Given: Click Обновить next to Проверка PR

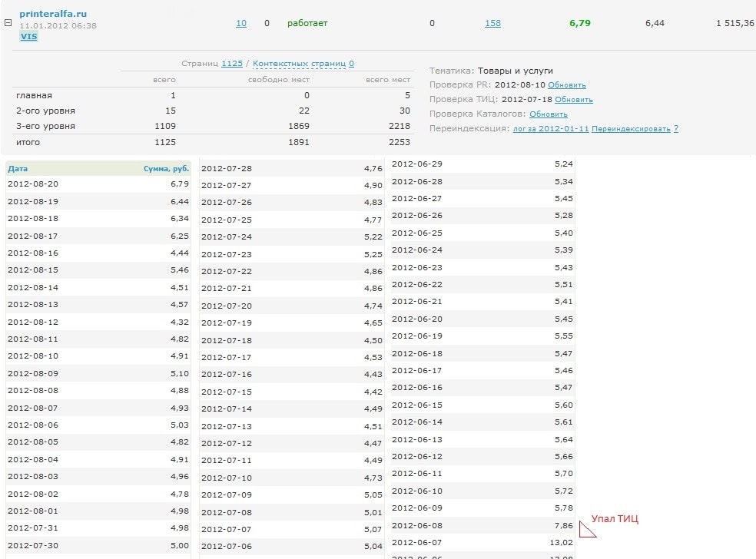Looking at the screenshot, I should (x=567, y=85).
